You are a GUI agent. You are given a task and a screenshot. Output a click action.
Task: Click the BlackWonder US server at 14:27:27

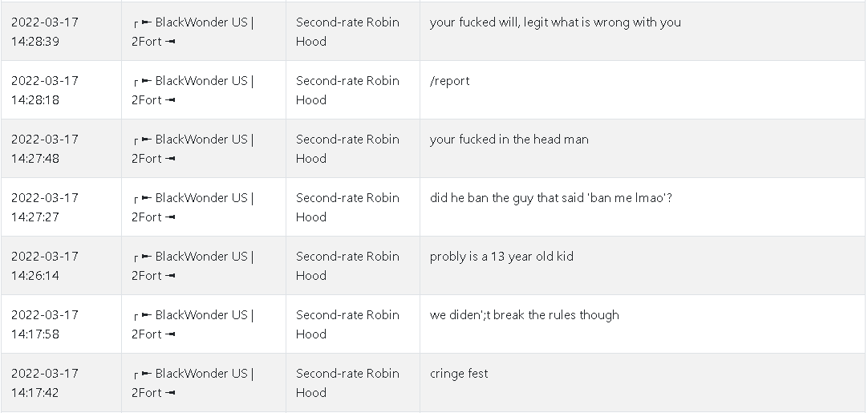tap(193, 207)
